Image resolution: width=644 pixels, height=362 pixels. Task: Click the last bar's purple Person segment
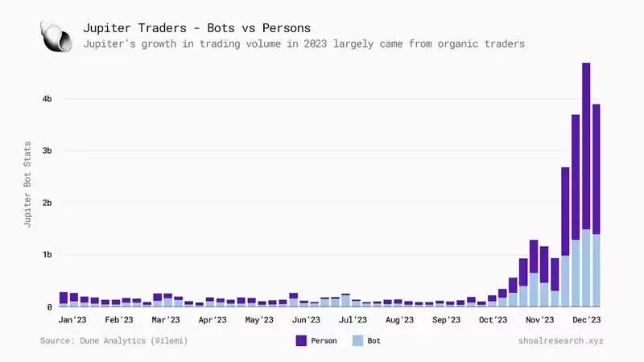(x=597, y=169)
